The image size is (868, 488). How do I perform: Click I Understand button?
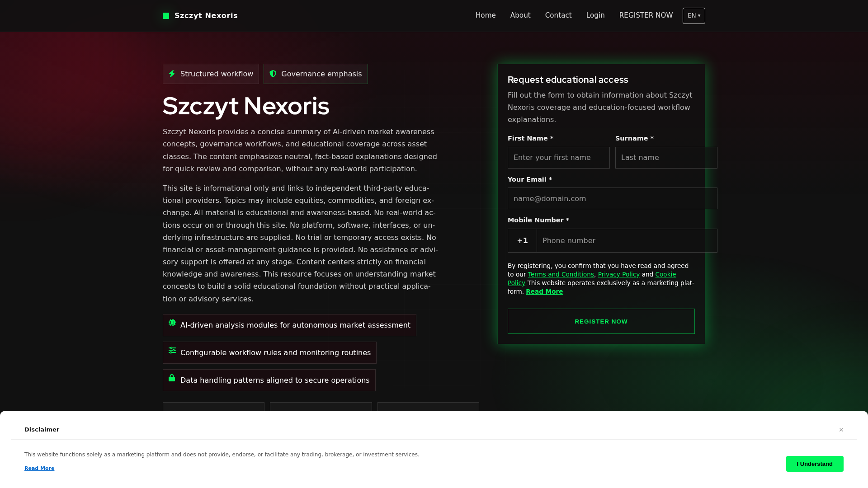(x=814, y=464)
